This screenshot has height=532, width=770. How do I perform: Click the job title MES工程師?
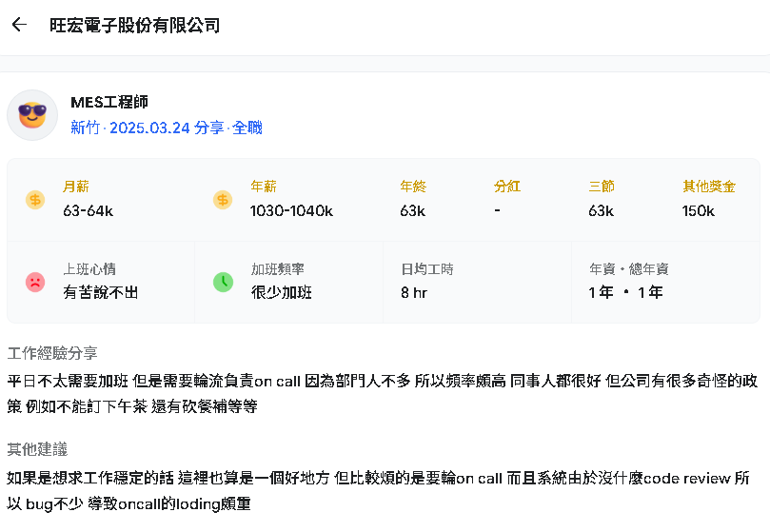pyautogui.click(x=109, y=102)
